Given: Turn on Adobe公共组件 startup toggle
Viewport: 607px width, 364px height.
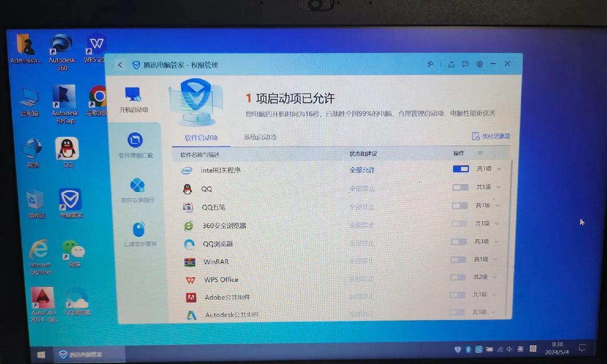Looking at the screenshot, I should point(457,295).
